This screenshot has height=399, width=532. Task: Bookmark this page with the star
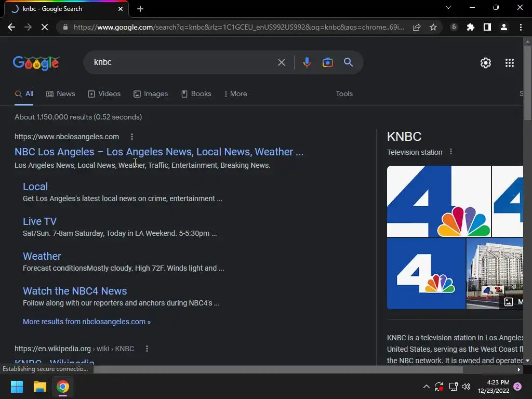pyautogui.click(x=433, y=27)
